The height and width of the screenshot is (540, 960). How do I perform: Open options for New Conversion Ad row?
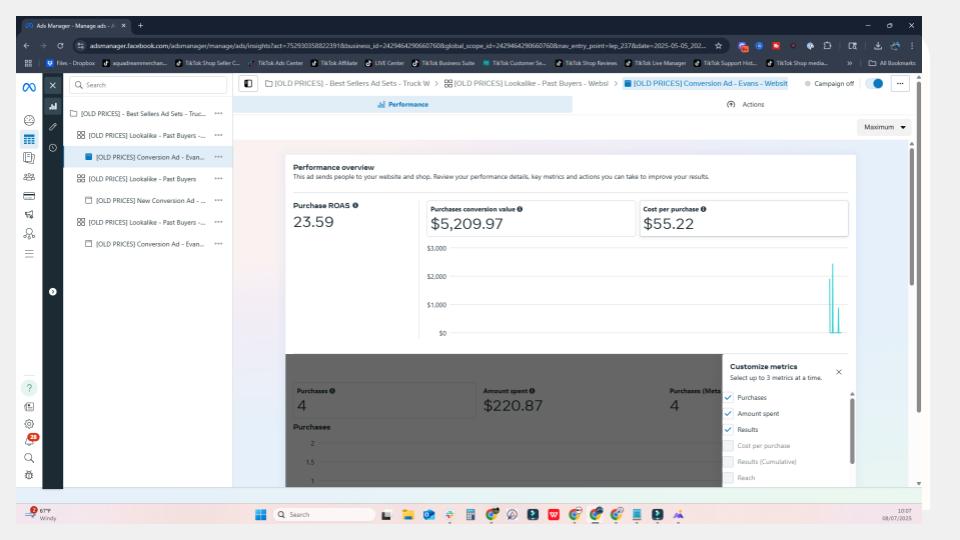pyautogui.click(x=219, y=201)
